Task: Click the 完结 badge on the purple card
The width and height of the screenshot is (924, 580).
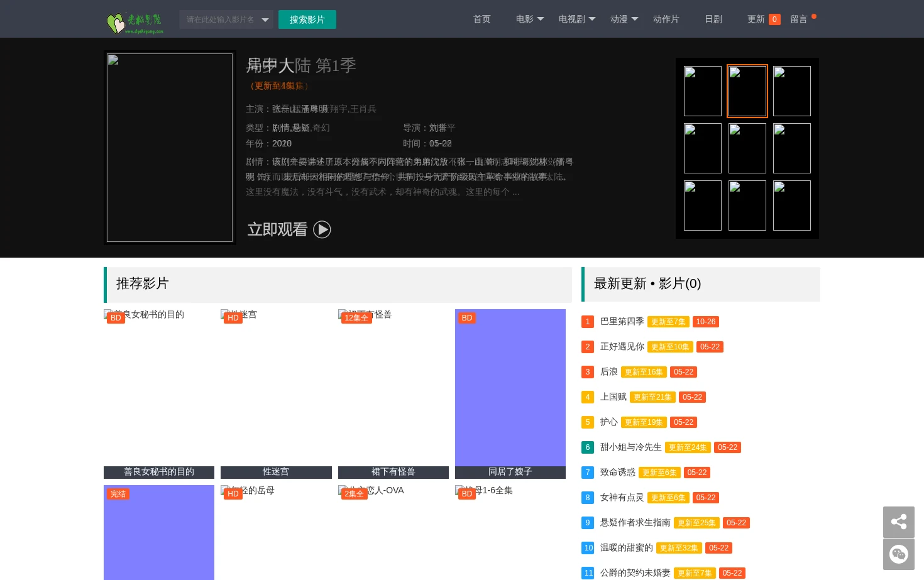Action: [118, 494]
